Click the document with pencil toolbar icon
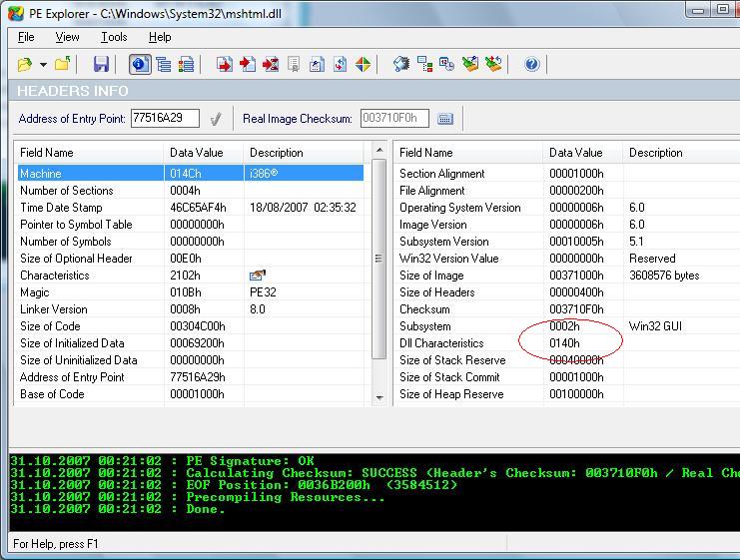 pos(317,64)
